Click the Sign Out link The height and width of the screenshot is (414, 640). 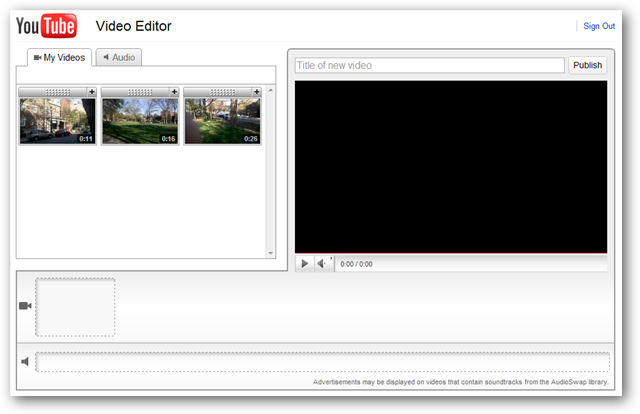[599, 26]
